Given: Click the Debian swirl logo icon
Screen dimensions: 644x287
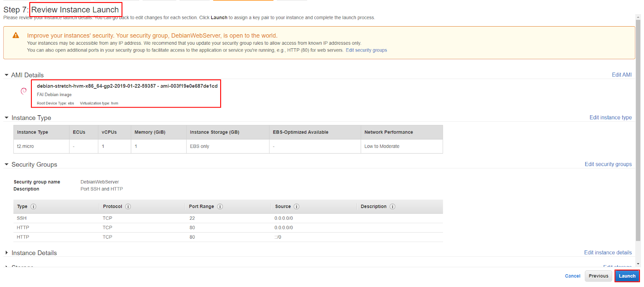Looking at the screenshot, I should [x=24, y=91].
